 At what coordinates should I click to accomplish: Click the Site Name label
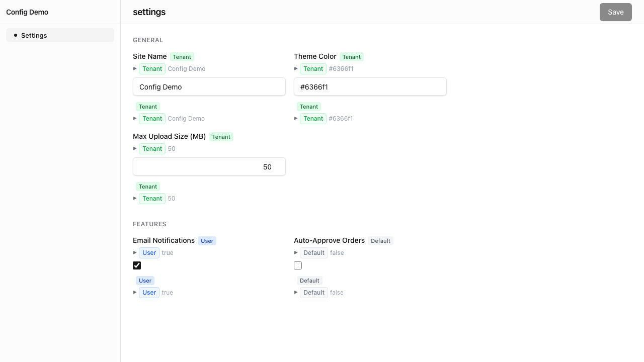click(150, 56)
